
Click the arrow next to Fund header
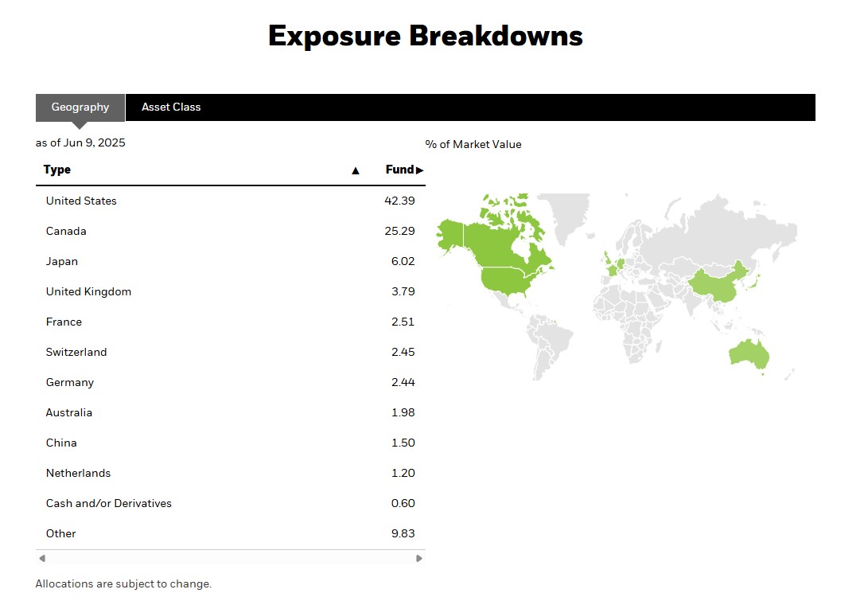point(420,170)
